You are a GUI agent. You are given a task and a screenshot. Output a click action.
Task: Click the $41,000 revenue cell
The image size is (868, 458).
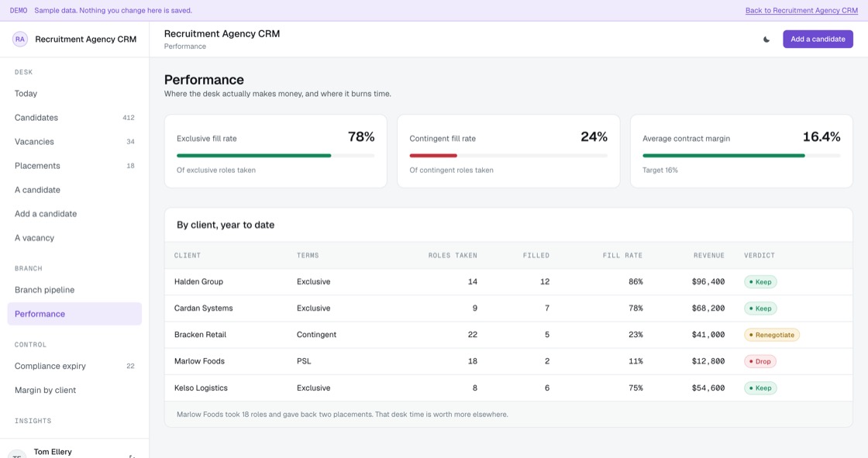[708, 335]
